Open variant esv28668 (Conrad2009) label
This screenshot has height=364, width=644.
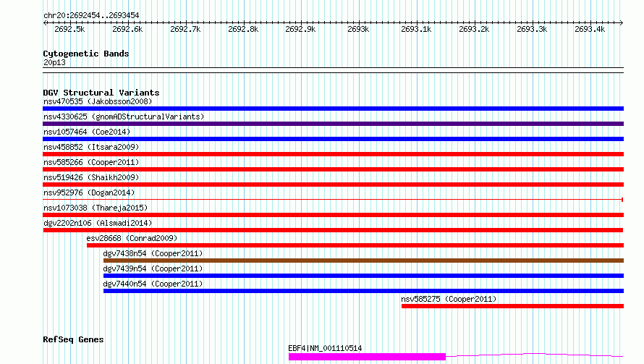(x=132, y=238)
